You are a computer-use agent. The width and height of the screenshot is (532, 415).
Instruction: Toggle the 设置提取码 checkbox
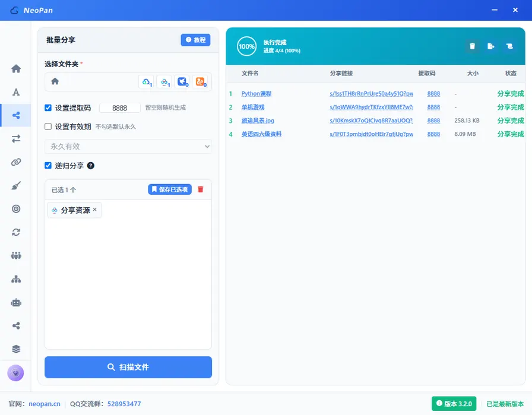(x=48, y=108)
